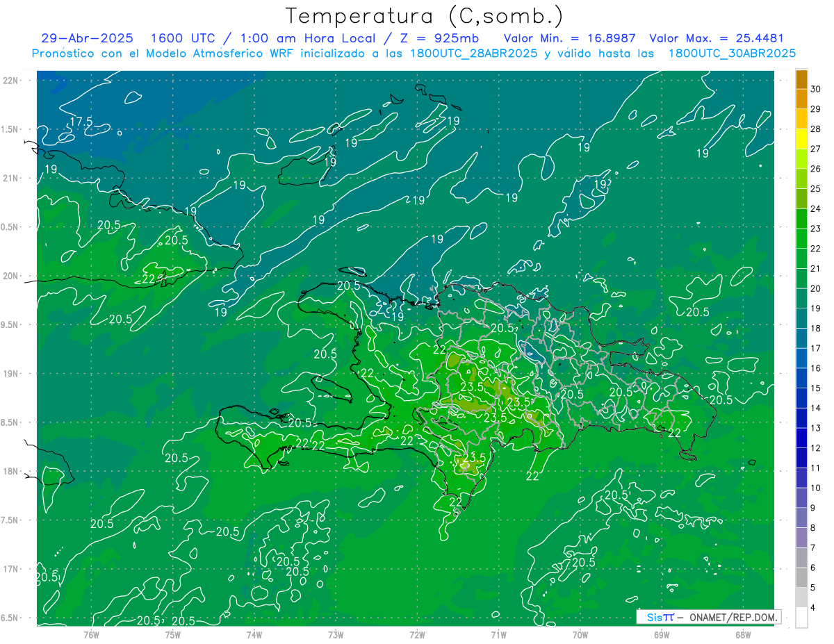Click the 19N latitude axis label
This screenshot has width=834, height=644.
(x=10, y=373)
